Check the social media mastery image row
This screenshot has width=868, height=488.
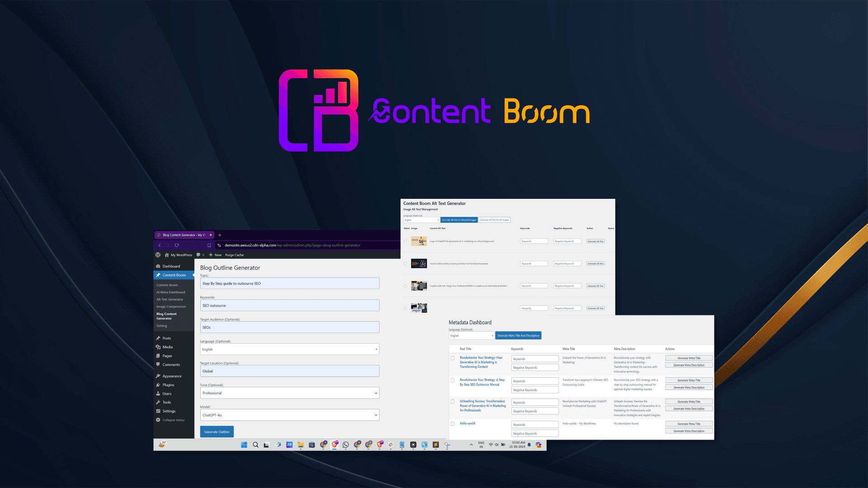(405, 263)
